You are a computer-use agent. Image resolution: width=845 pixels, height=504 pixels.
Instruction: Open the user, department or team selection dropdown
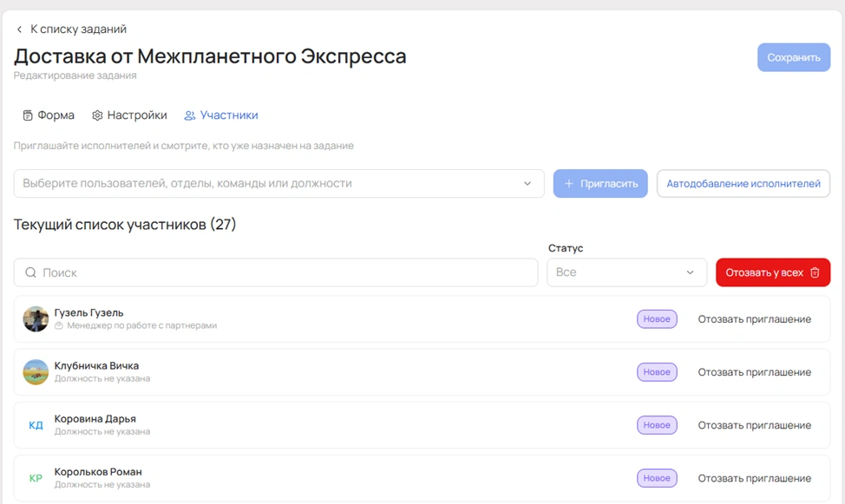(279, 184)
